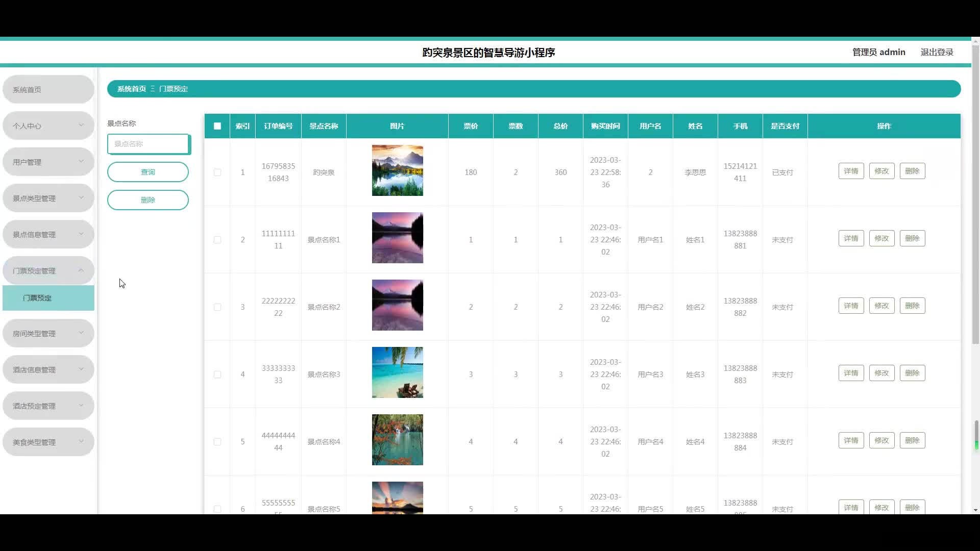Open 系统首页 from the sidebar

[x=48, y=89]
